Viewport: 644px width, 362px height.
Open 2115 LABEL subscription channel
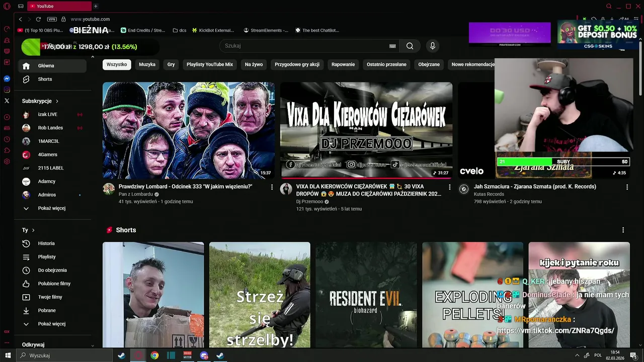click(53, 168)
